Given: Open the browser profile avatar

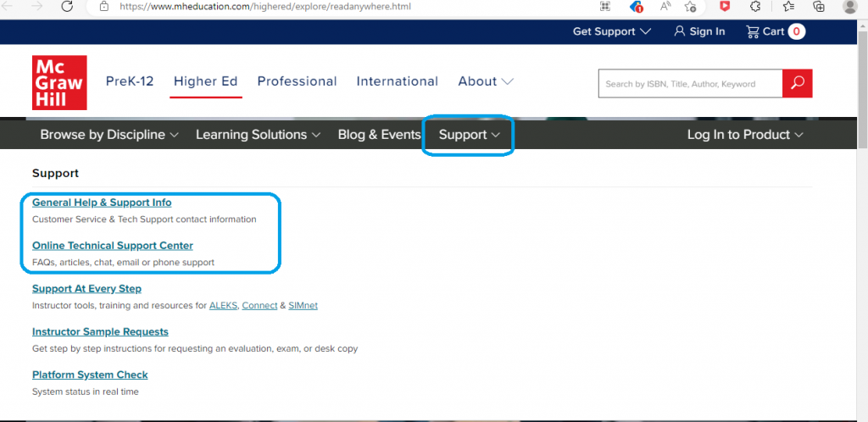Looking at the screenshot, I should 849,6.
